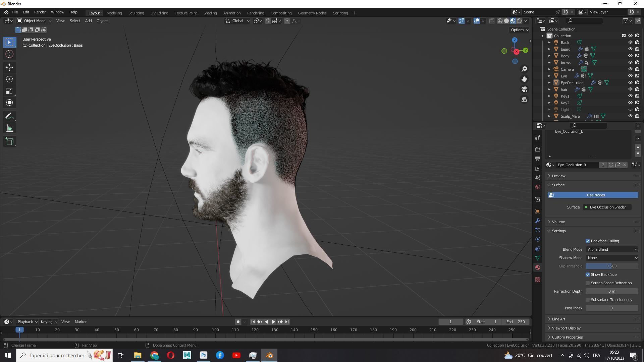Click the pan view hand icon
The height and width of the screenshot is (362, 644).
(524, 79)
